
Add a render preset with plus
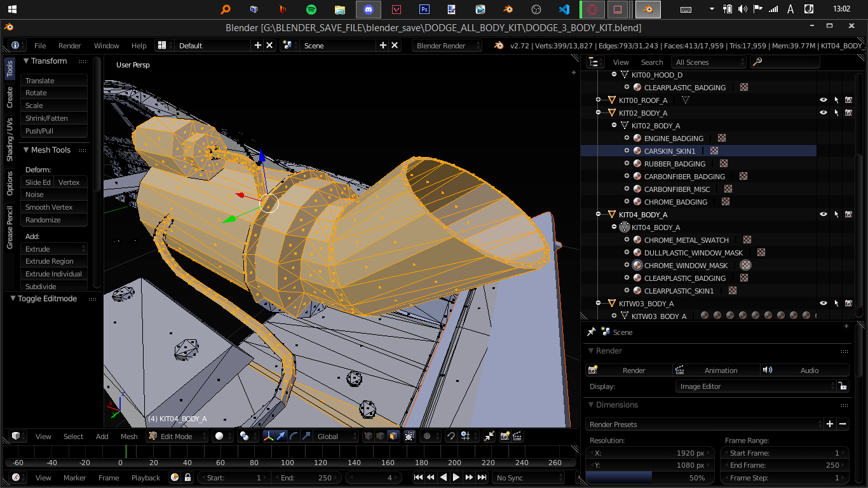[x=830, y=424]
